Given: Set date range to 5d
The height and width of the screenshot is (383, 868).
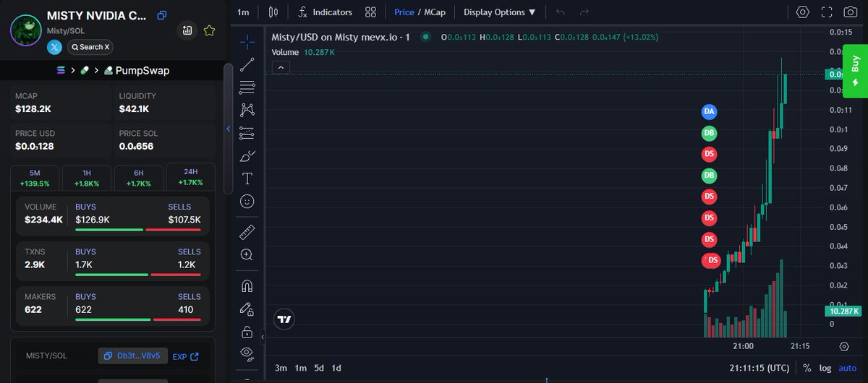Looking at the screenshot, I should tap(319, 368).
